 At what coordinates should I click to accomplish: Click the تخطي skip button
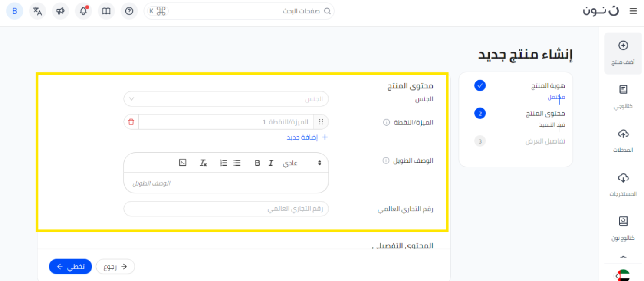(70, 267)
